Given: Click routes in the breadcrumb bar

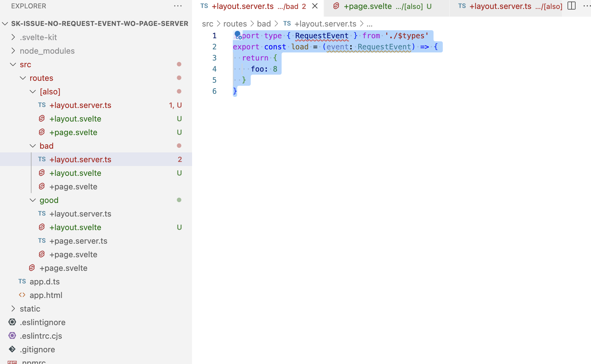Looking at the screenshot, I should pyautogui.click(x=235, y=23).
